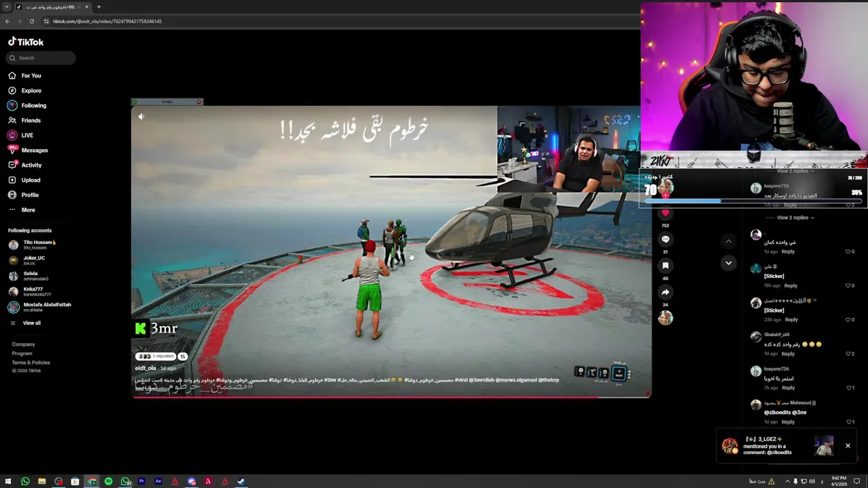Open a new browser tab
Image resolution: width=868 pixels, height=488 pixels.
[x=99, y=7]
